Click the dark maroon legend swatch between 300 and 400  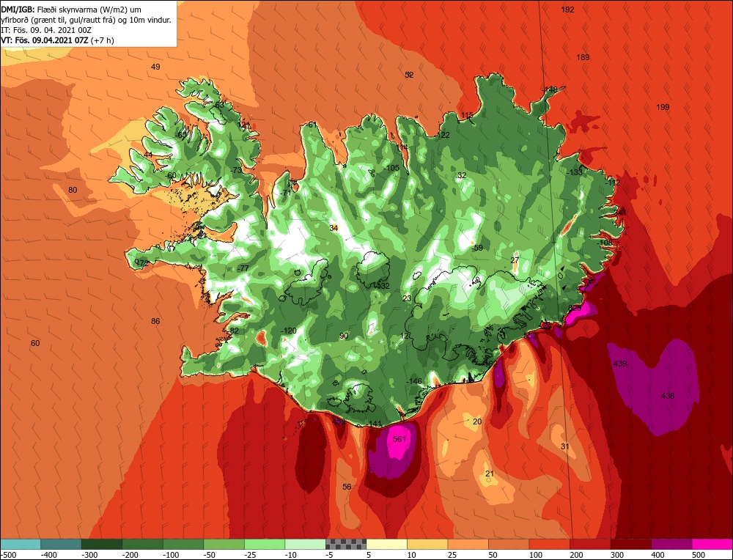click(x=630, y=544)
